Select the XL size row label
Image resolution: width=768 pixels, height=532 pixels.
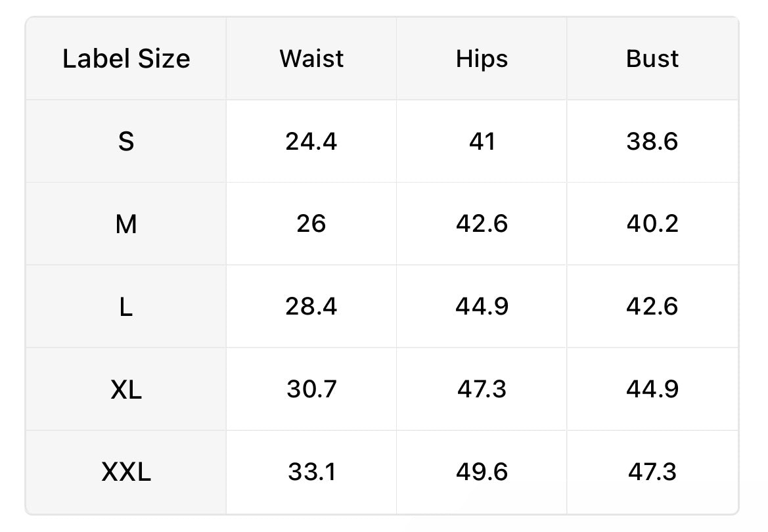pyautogui.click(x=126, y=390)
